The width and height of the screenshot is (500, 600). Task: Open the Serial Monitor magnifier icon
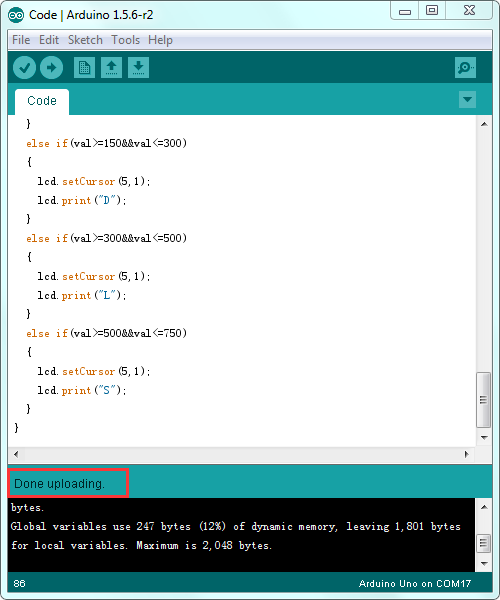pos(465,68)
